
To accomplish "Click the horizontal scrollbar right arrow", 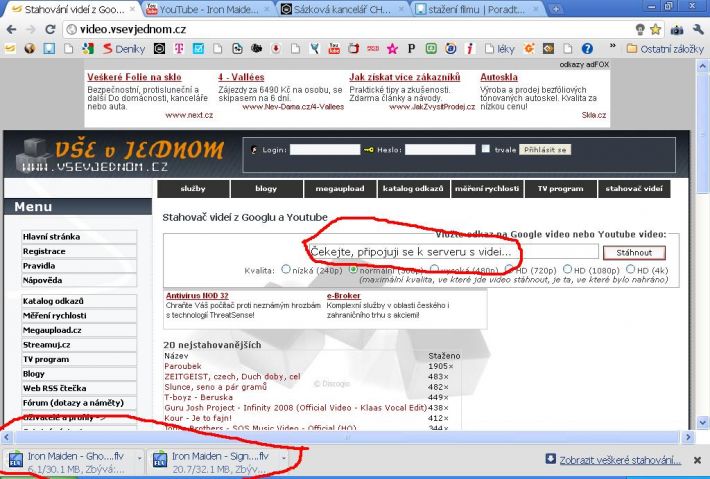I will pos(688,437).
